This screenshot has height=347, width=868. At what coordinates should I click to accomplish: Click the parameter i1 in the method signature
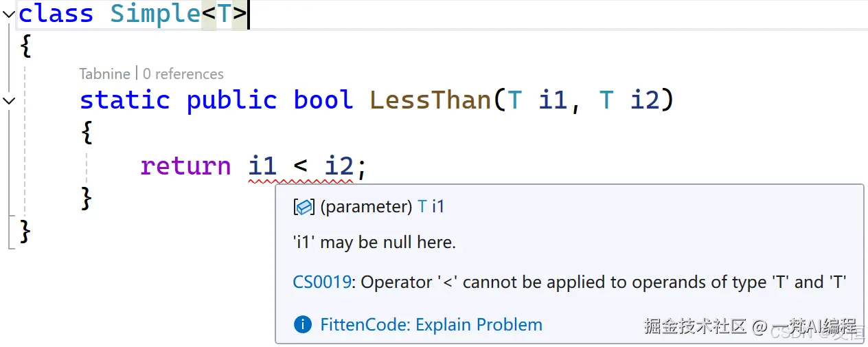pos(553,100)
